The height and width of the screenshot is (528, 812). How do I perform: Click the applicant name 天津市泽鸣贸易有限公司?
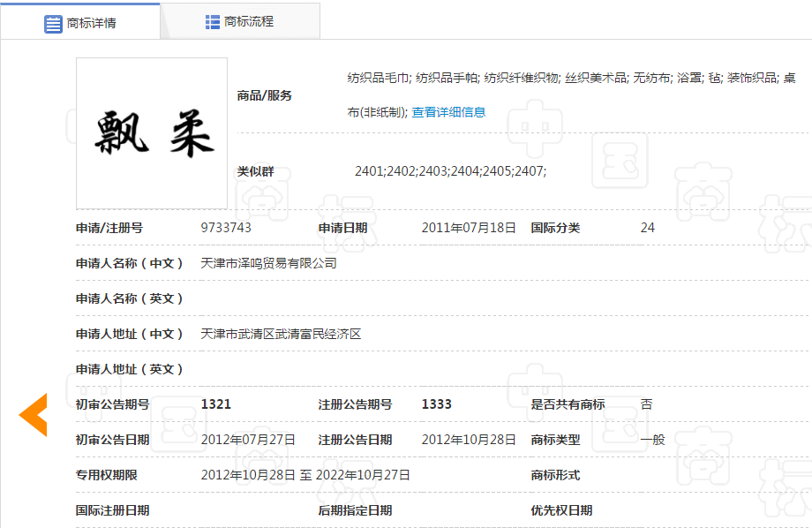[x=268, y=263]
